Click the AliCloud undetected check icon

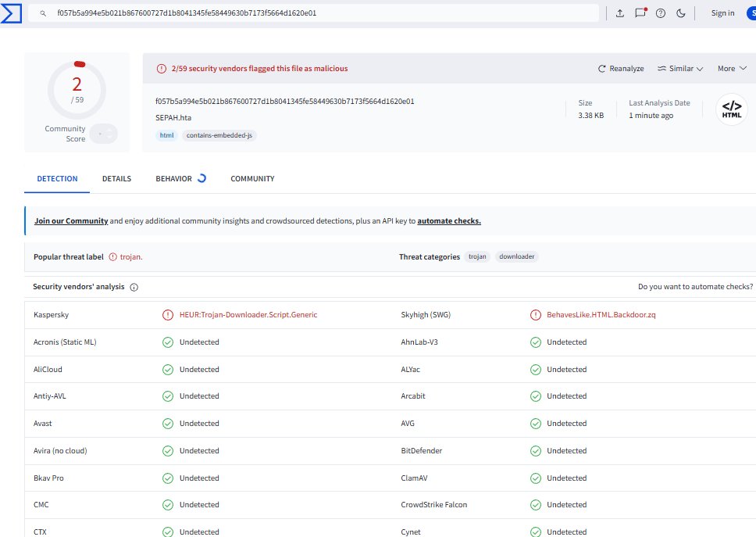[168, 370]
